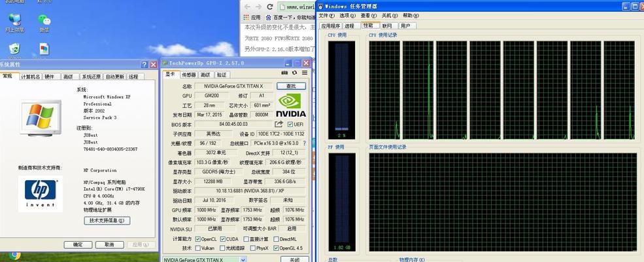The height and width of the screenshot is (262, 644).
Task: Click the GPU-Z title bar icon
Action: coord(165,63)
